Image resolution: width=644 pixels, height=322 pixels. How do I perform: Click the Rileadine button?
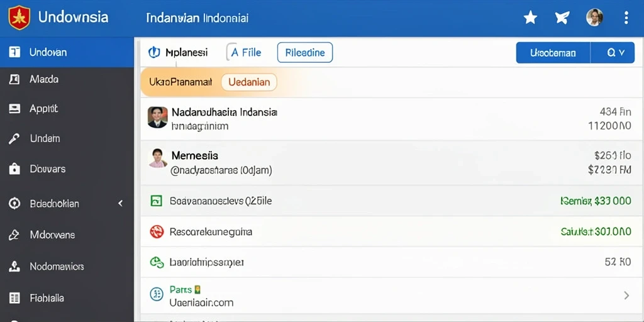pyautogui.click(x=305, y=53)
